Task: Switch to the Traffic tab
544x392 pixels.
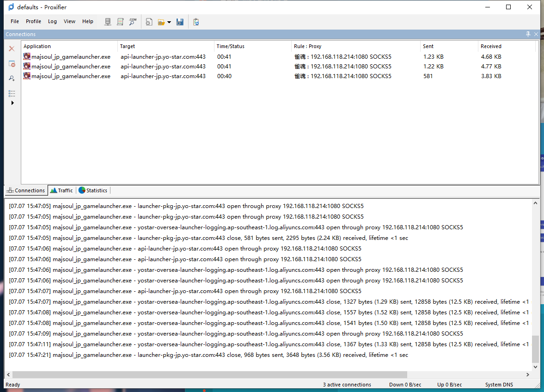Action: click(61, 190)
